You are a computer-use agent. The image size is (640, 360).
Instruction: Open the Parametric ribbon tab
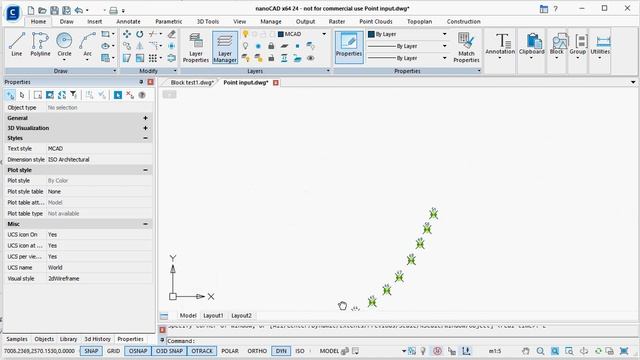pyautogui.click(x=169, y=22)
